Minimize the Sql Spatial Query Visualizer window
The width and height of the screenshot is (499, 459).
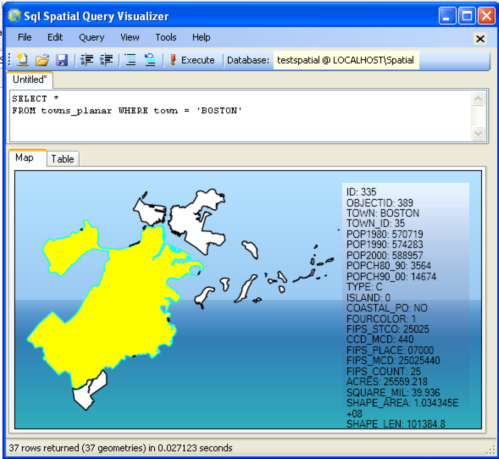[x=447, y=16]
